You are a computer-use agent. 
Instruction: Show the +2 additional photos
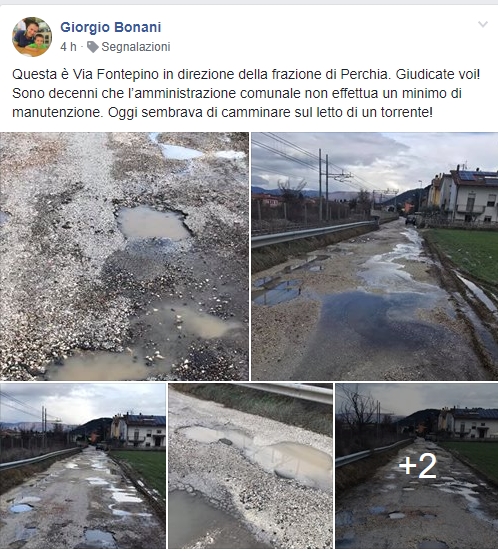pos(417,466)
